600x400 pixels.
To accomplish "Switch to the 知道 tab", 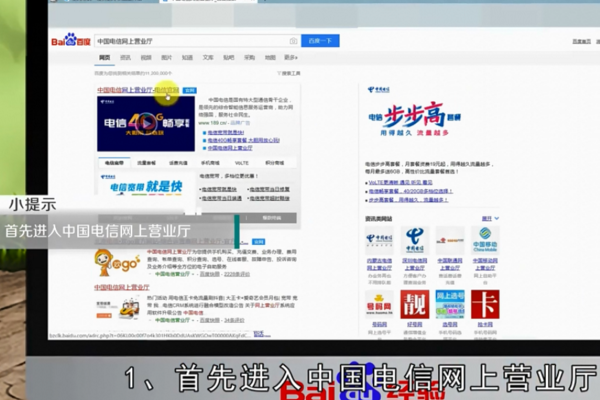I will [187, 57].
